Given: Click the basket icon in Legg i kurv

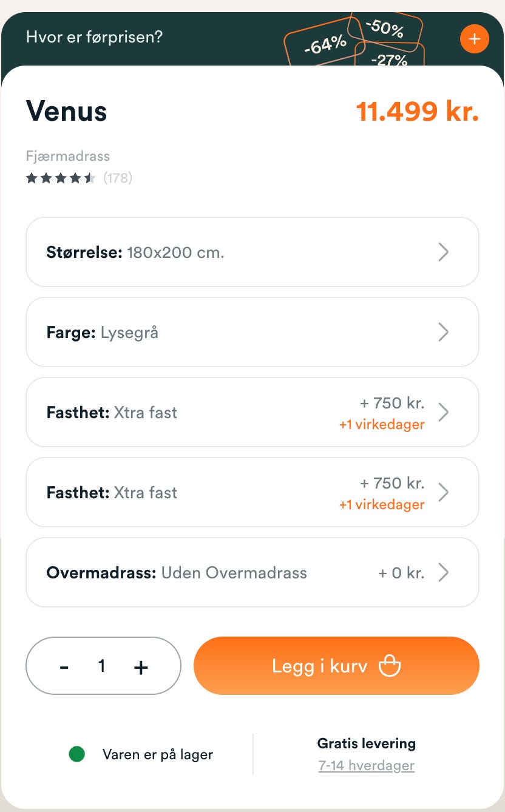Looking at the screenshot, I should tap(390, 666).
